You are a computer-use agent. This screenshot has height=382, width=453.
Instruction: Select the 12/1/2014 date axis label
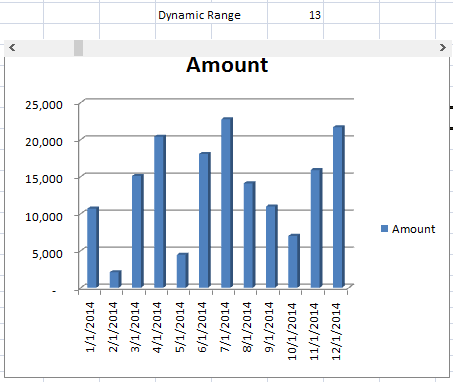point(336,331)
